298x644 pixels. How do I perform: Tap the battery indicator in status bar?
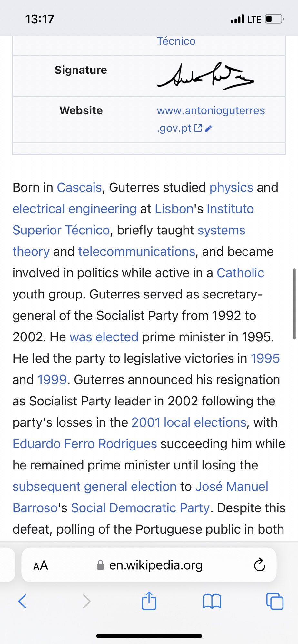point(273,19)
